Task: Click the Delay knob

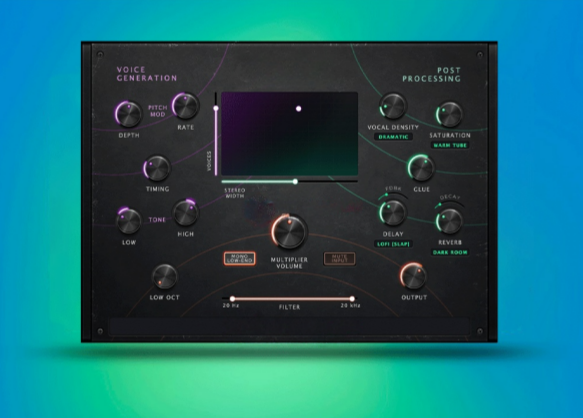Action: 393,213
